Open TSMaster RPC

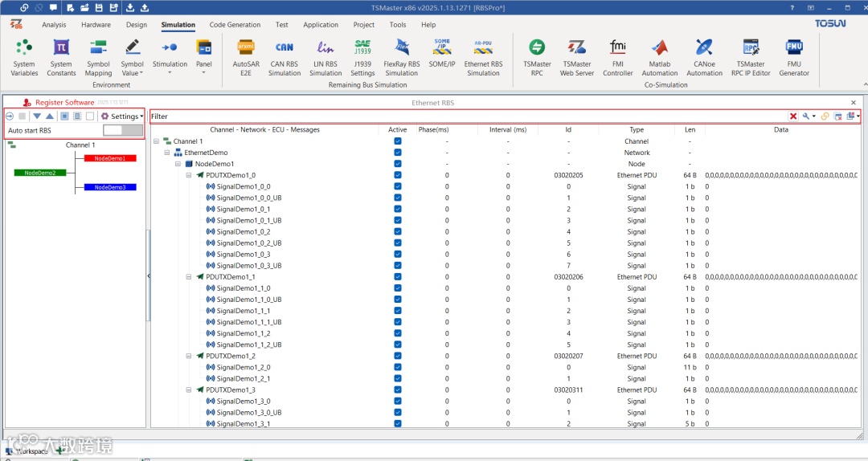coord(537,57)
